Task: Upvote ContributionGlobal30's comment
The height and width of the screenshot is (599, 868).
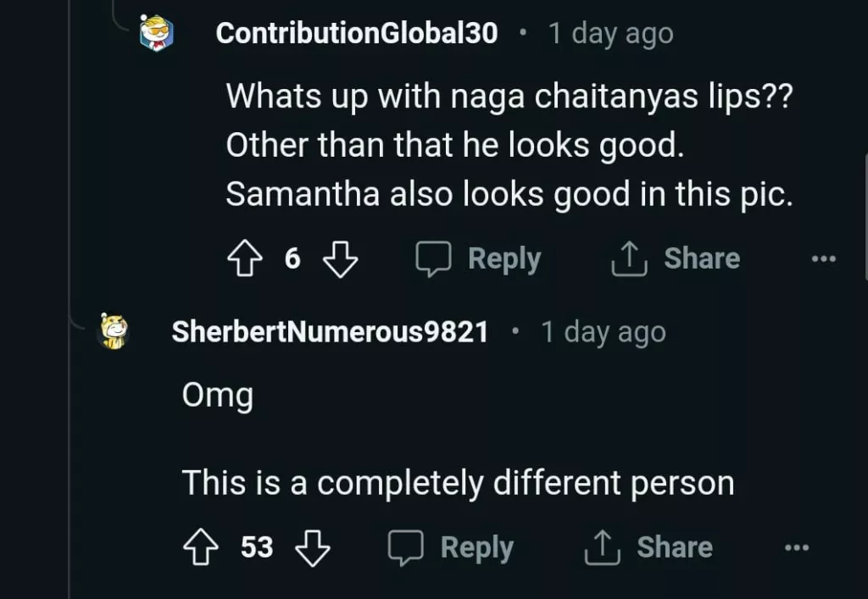Action: point(245,258)
